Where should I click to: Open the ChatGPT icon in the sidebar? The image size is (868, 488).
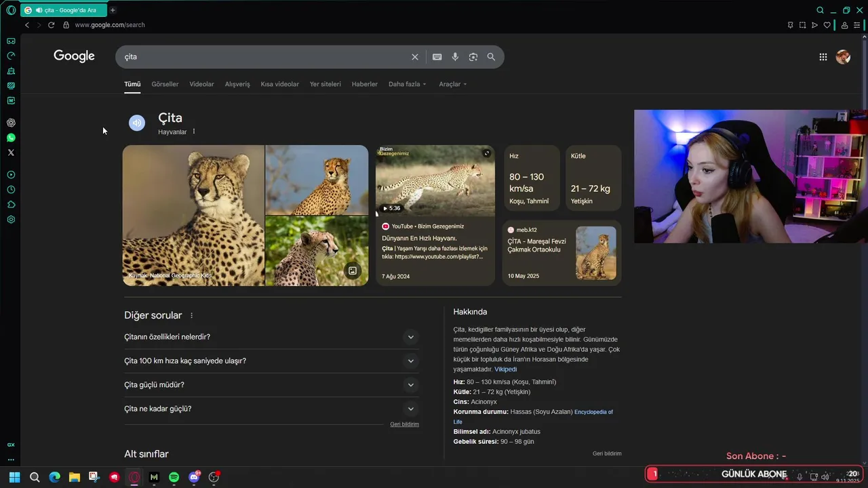(11, 123)
